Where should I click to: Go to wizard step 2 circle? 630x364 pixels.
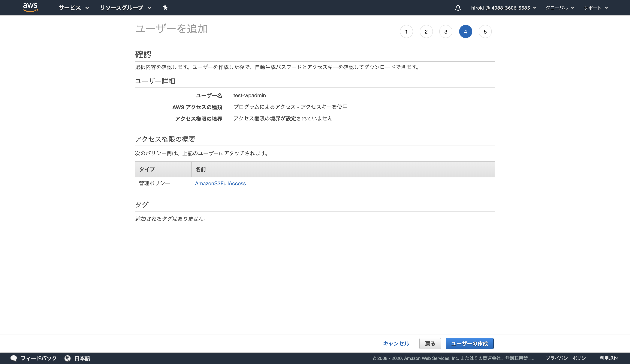pos(426,32)
